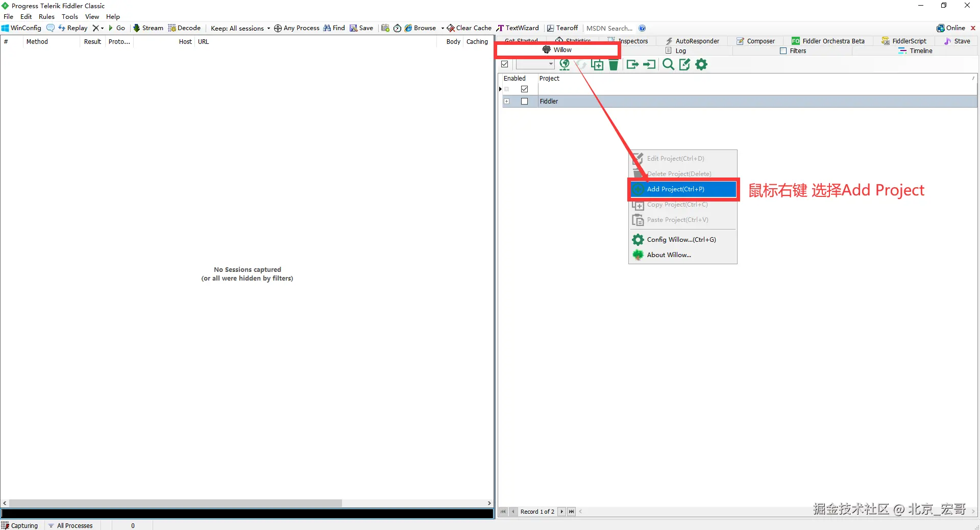
Task: Toggle Decode in the toolbar
Action: coord(184,28)
